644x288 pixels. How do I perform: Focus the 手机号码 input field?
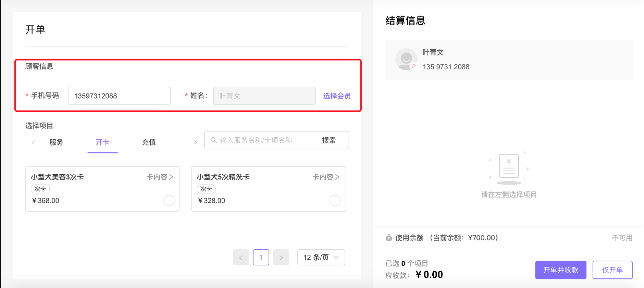[119, 96]
